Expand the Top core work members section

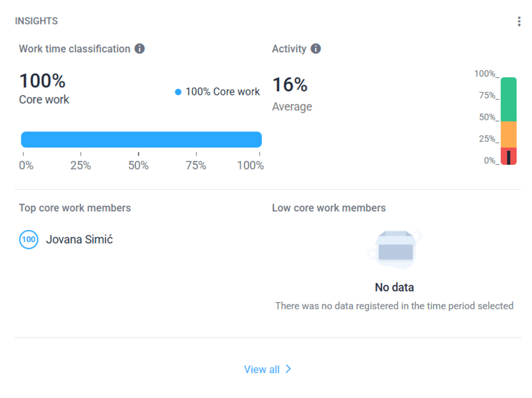75,208
